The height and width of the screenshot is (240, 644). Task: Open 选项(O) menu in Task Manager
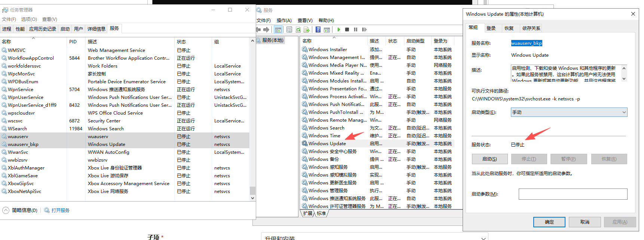tap(29, 19)
